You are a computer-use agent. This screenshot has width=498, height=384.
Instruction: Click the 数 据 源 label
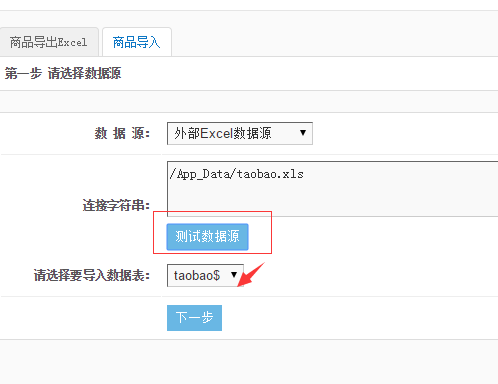pyautogui.click(x=122, y=133)
